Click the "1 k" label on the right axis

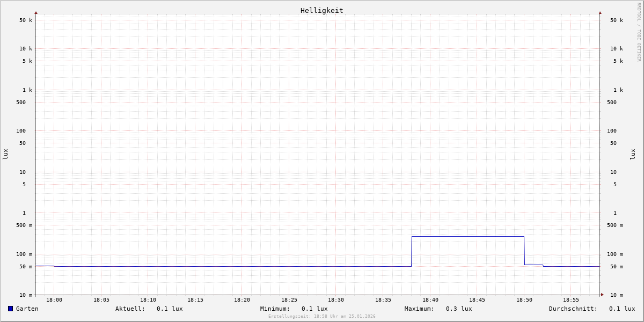pos(618,90)
